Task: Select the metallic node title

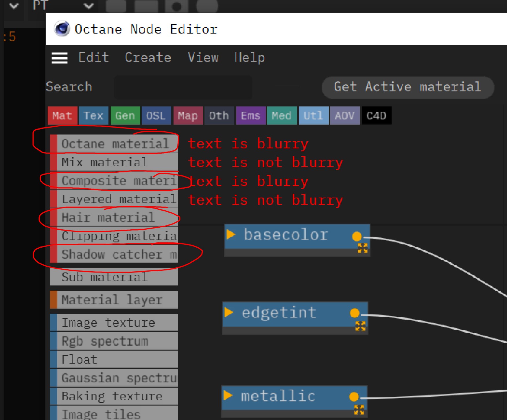Action: point(278,396)
